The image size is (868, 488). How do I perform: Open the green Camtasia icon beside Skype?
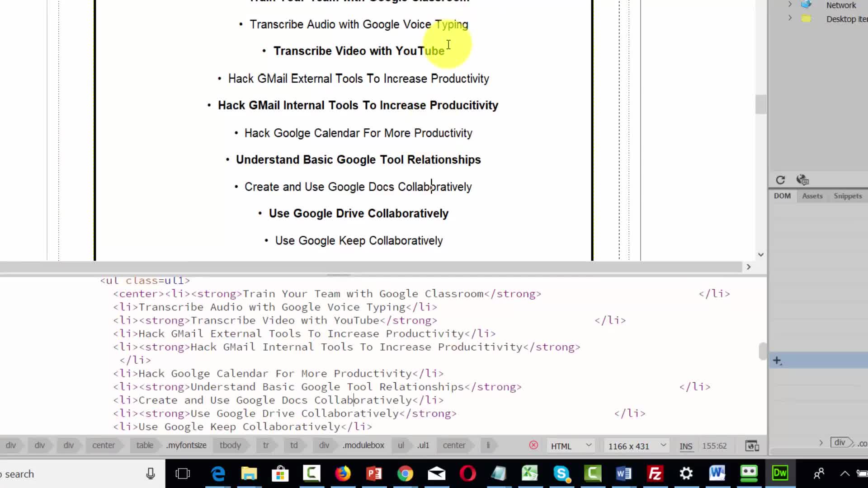coord(593,474)
